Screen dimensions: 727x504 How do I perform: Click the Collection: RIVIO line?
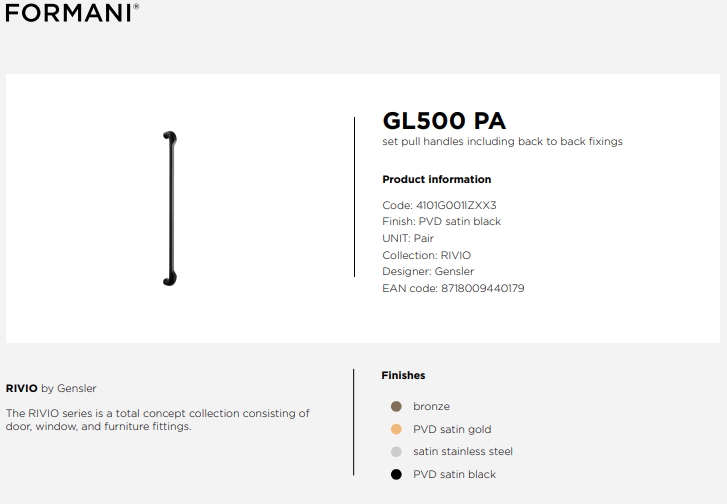click(427, 255)
